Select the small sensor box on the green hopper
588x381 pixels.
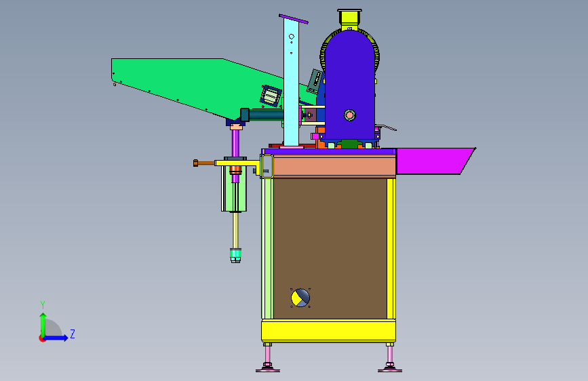(x=271, y=96)
